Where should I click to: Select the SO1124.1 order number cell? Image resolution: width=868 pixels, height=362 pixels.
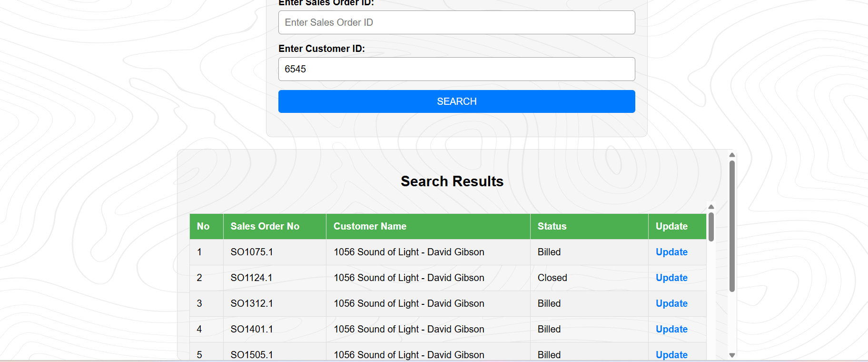click(251, 278)
